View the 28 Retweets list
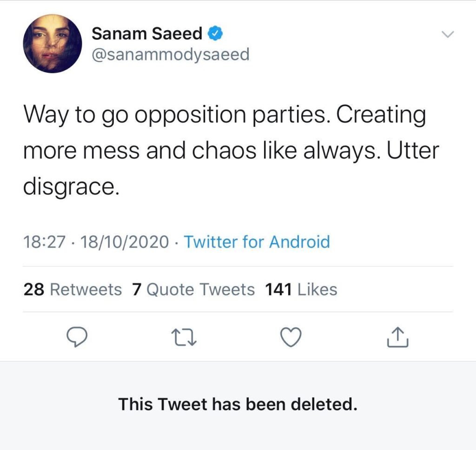The image size is (476, 450). [x=73, y=290]
